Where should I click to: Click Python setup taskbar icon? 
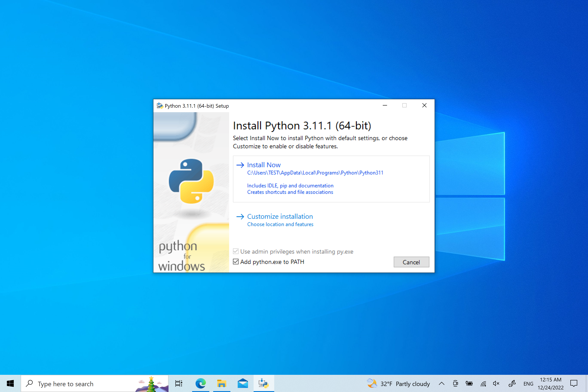coord(263,383)
